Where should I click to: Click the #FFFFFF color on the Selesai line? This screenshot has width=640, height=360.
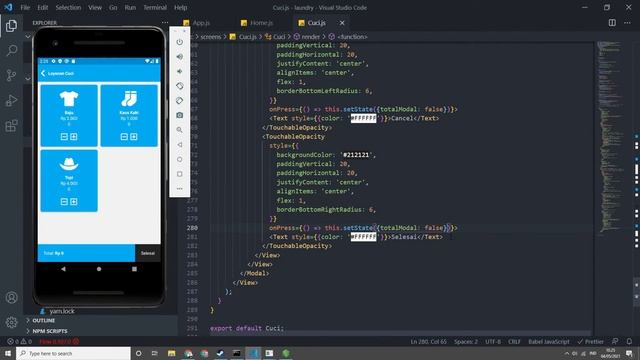coord(363,237)
